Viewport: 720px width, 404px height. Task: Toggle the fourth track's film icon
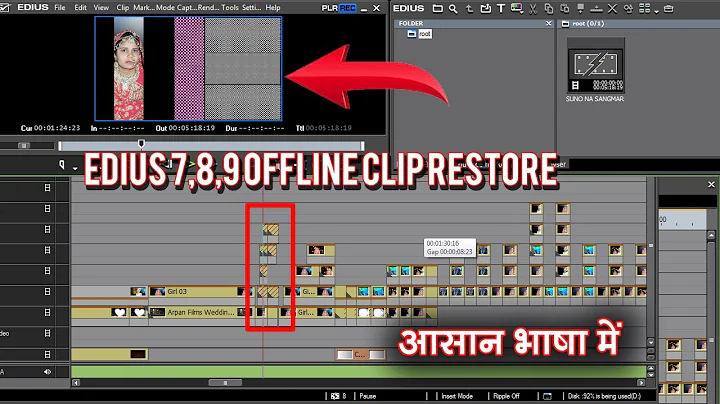(x=47, y=250)
